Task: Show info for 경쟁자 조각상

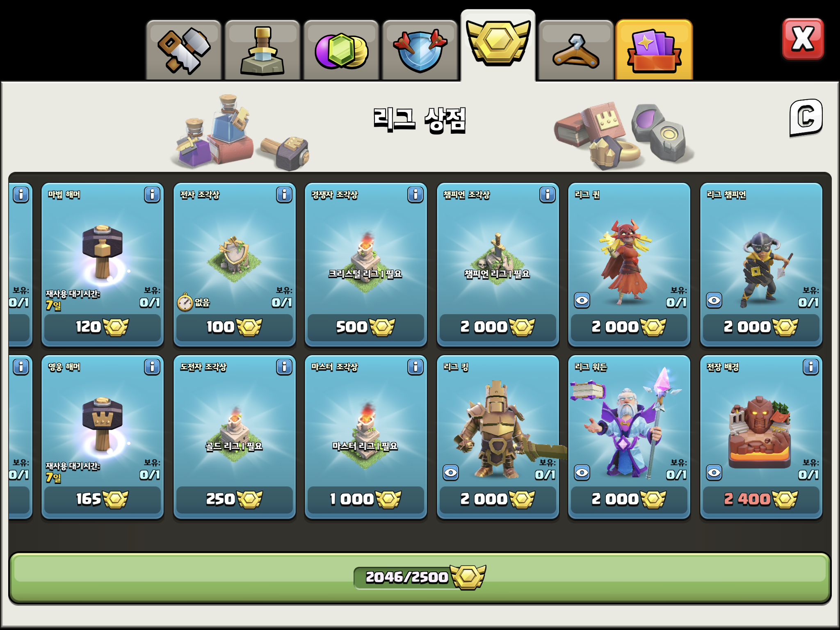Action: (x=415, y=194)
